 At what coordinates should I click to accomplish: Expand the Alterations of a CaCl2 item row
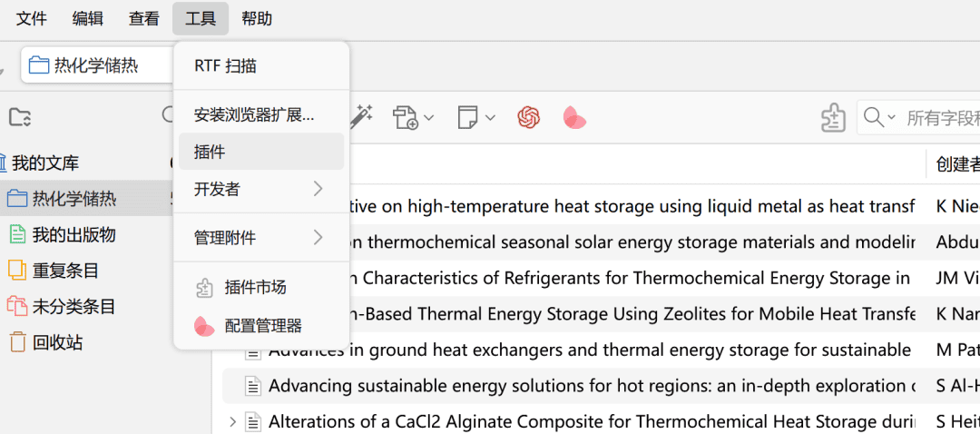click(x=232, y=421)
